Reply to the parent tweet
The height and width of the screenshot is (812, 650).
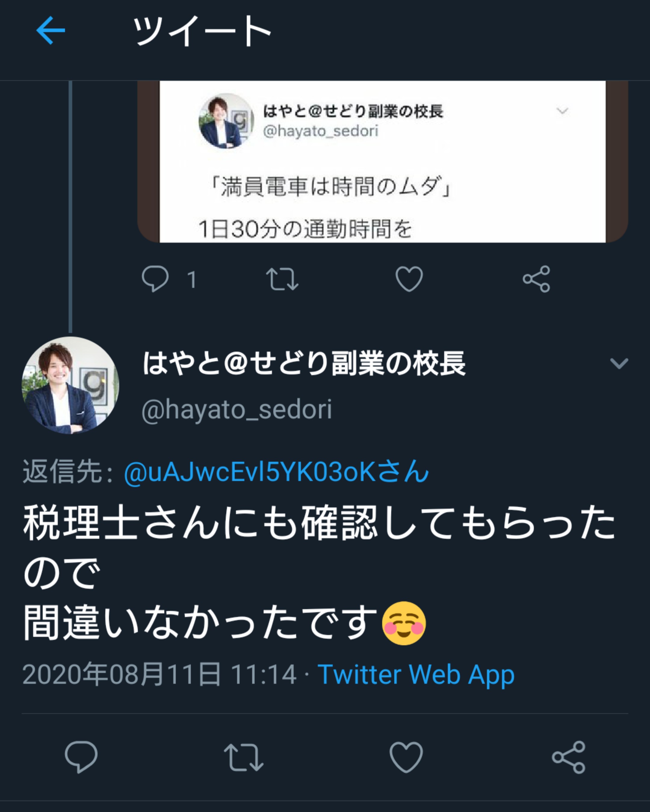click(155, 278)
